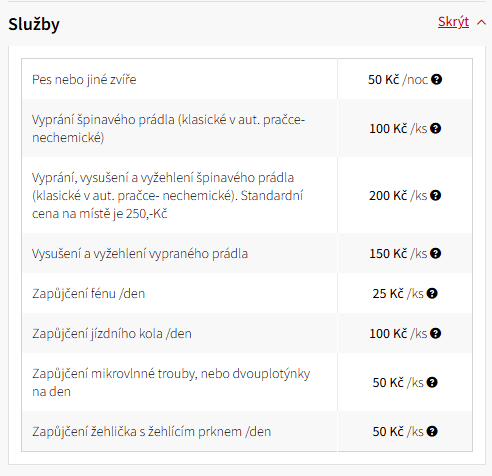The width and height of the screenshot is (492, 476).
Task: Click Zapůjčení žehlička s žehlícím prknem text
Action: [152, 432]
